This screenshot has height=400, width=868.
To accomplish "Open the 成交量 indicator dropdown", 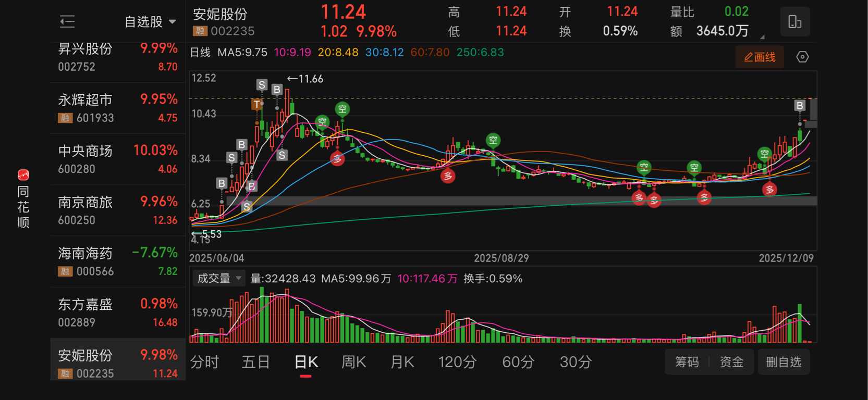I will tap(219, 279).
